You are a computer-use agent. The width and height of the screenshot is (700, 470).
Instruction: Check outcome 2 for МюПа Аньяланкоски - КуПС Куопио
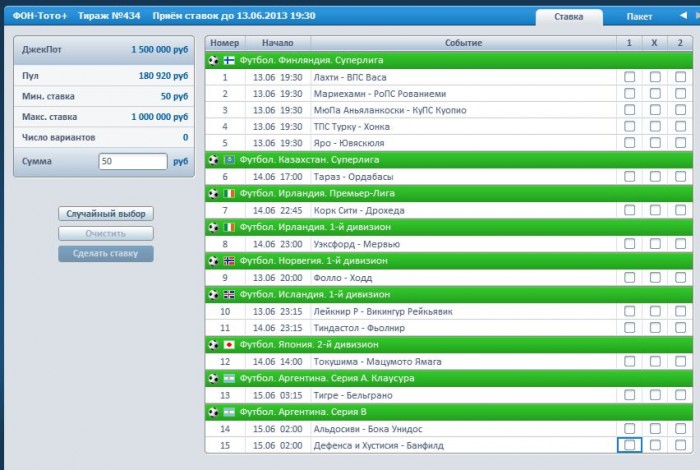click(x=680, y=110)
